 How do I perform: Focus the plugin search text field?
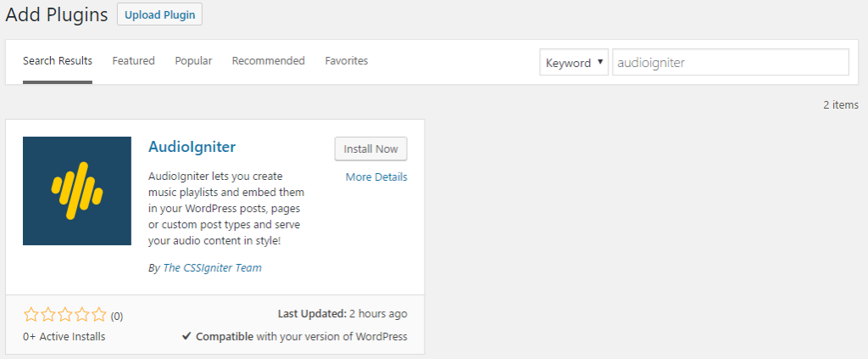pos(730,62)
